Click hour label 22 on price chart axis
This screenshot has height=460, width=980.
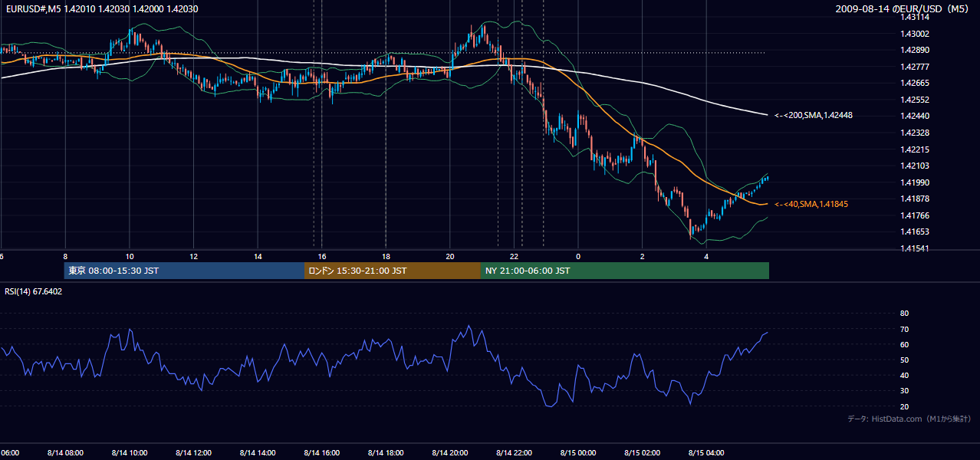515,257
